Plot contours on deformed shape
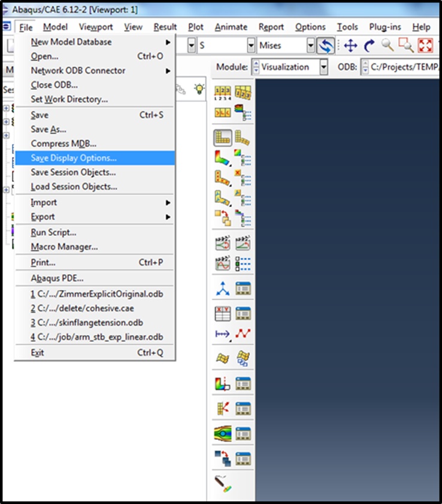 [x=223, y=158]
